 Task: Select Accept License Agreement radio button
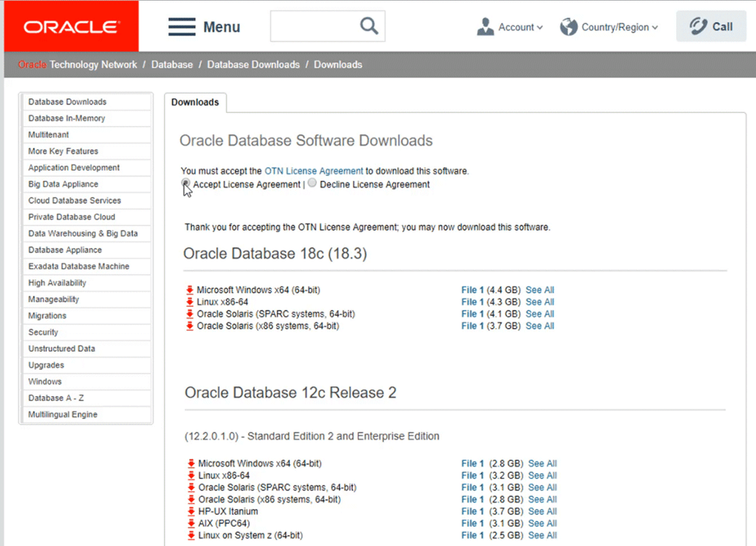pos(185,183)
